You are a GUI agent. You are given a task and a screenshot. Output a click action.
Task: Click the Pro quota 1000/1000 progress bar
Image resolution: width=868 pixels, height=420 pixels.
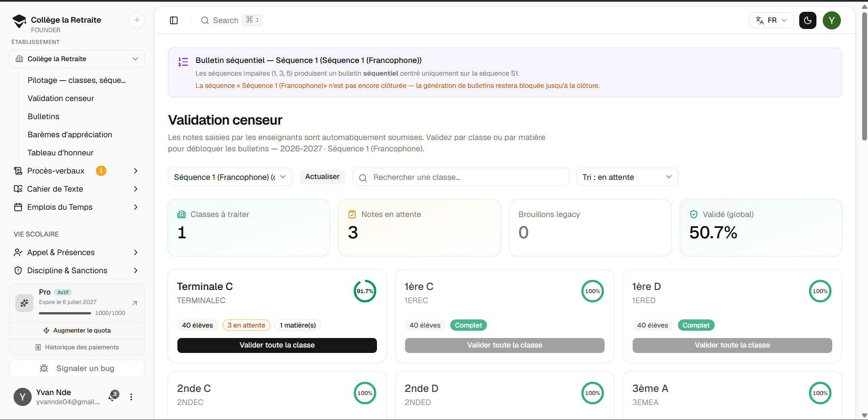65,313
